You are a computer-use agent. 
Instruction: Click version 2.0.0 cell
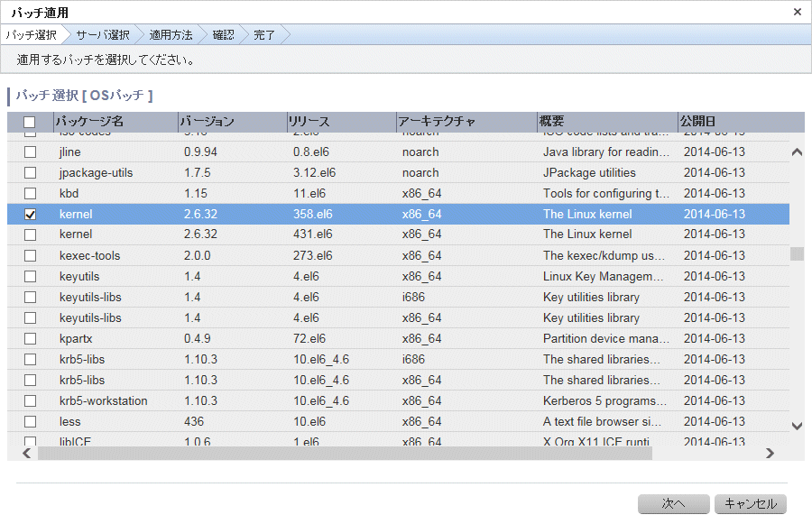point(198,256)
